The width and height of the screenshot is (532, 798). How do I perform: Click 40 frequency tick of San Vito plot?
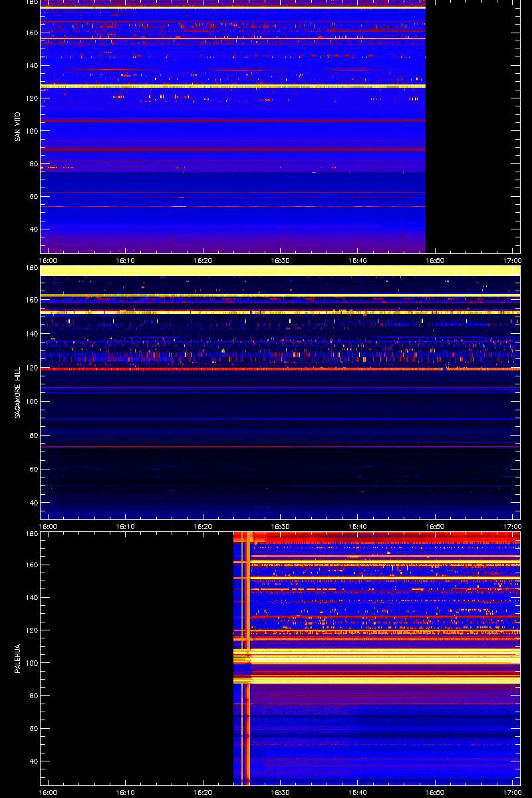click(33, 229)
